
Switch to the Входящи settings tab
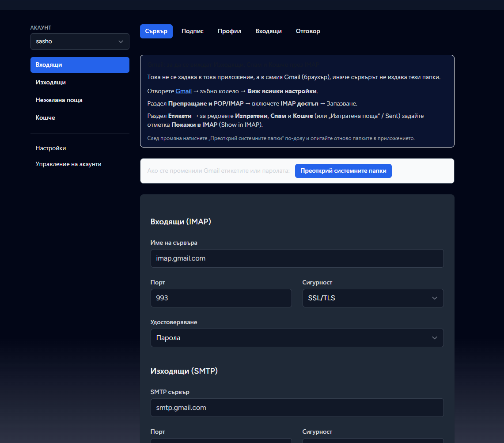[269, 31]
